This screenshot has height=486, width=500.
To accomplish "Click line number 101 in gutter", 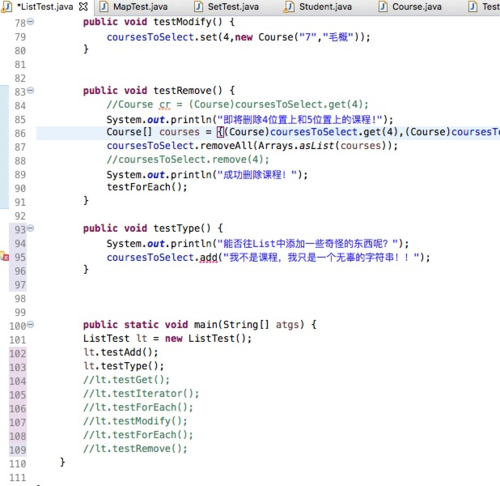I will pyautogui.click(x=18, y=340).
